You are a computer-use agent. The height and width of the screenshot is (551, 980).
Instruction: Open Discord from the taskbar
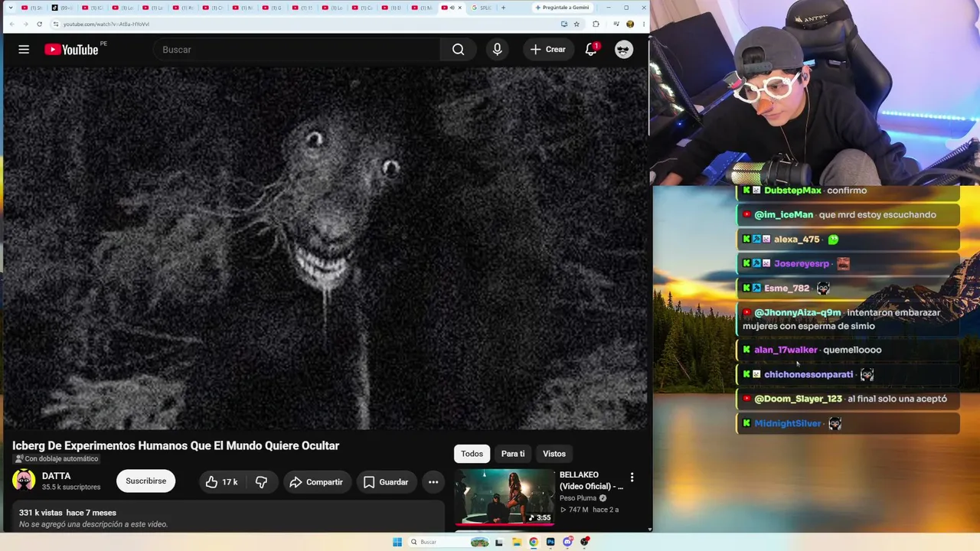click(x=567, y=542)
